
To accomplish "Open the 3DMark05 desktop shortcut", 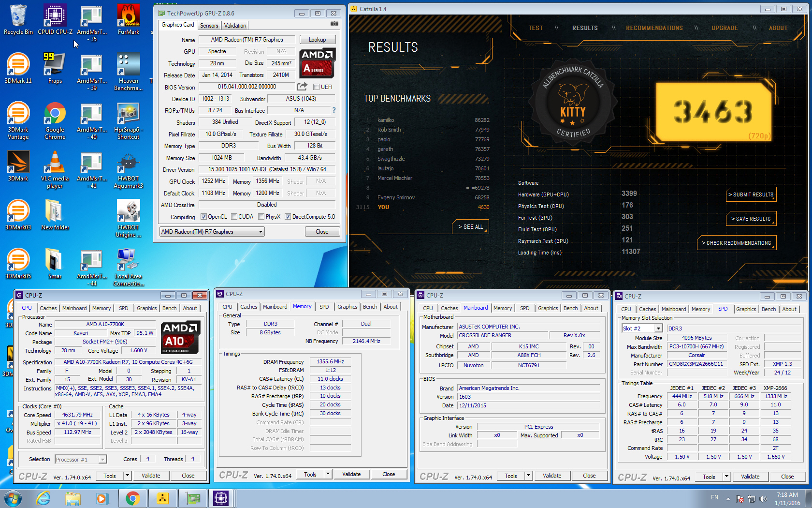I will pyautogui.click(x=18, y=263).
